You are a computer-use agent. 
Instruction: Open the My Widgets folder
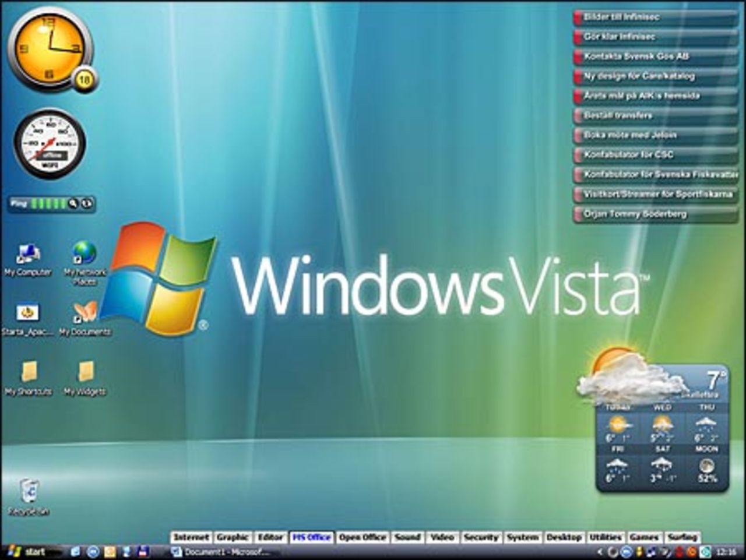click(85, 378)
